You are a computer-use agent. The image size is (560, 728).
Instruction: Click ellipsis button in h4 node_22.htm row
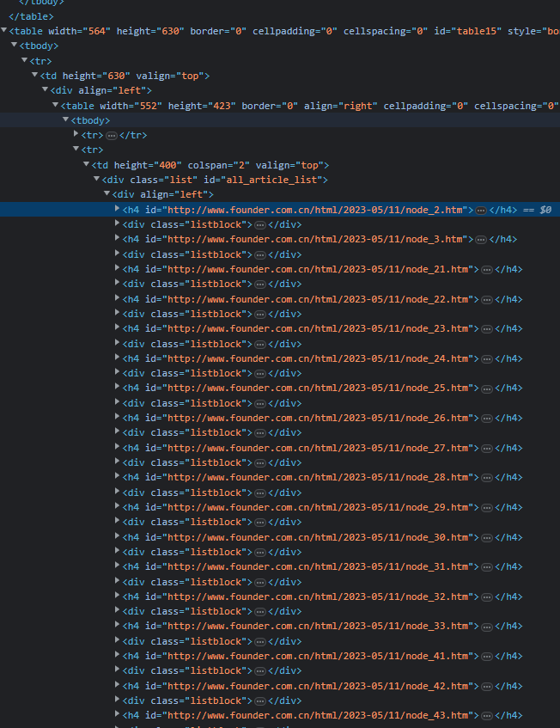(487, 300)
